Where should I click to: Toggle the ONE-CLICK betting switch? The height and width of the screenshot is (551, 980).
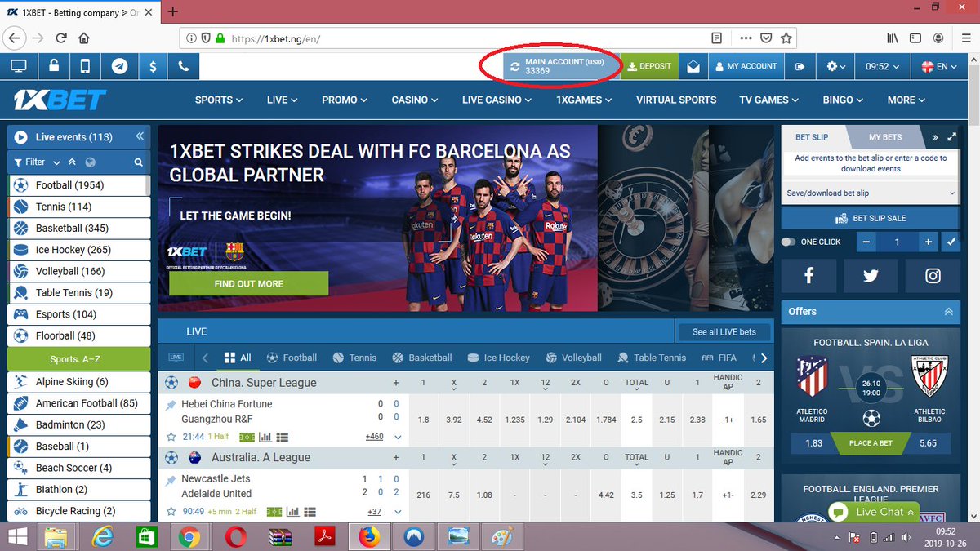788,242
